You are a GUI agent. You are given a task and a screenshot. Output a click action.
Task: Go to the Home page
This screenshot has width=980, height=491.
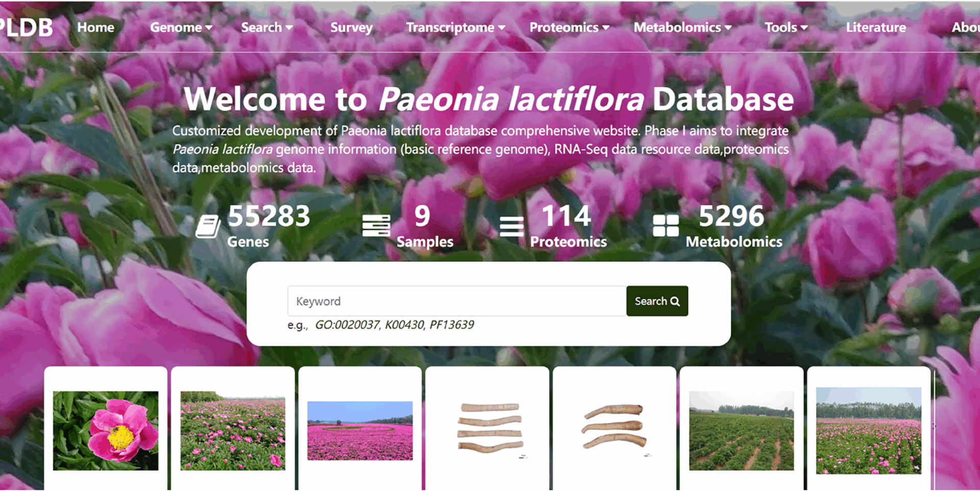tap(95, 28)
